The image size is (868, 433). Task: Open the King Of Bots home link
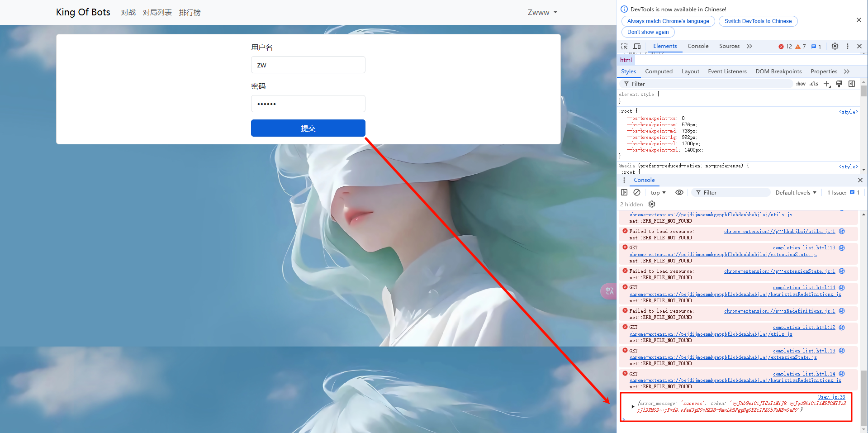[x=83, y=12]
